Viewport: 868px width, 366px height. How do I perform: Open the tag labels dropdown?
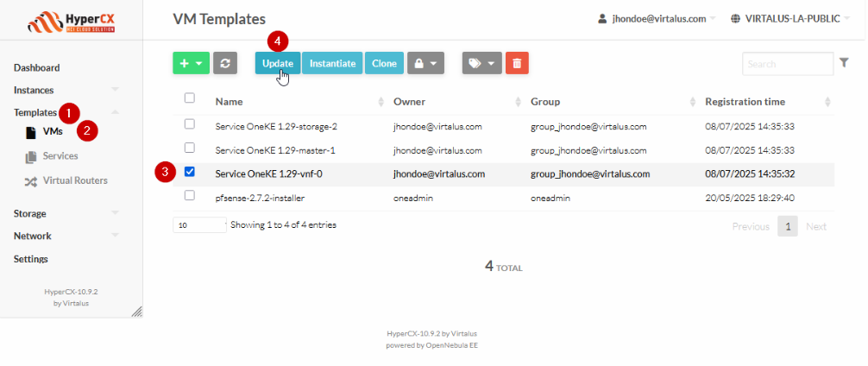(x=481, y=63)
